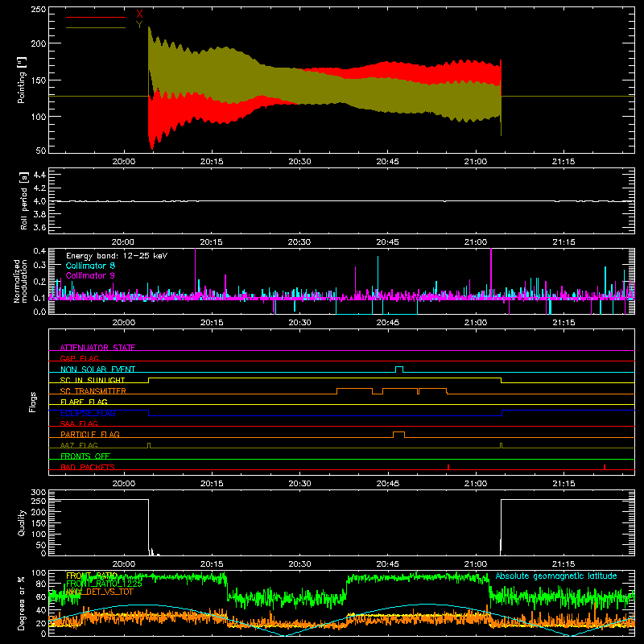Click the Flags axis title
This screenshot has height=644, width=644.
point(32,402)
